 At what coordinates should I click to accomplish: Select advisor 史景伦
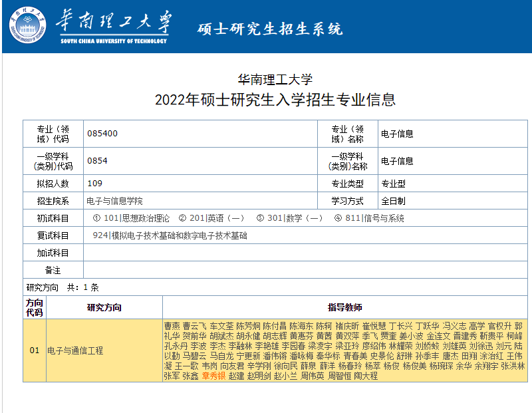tap(382, 356)
